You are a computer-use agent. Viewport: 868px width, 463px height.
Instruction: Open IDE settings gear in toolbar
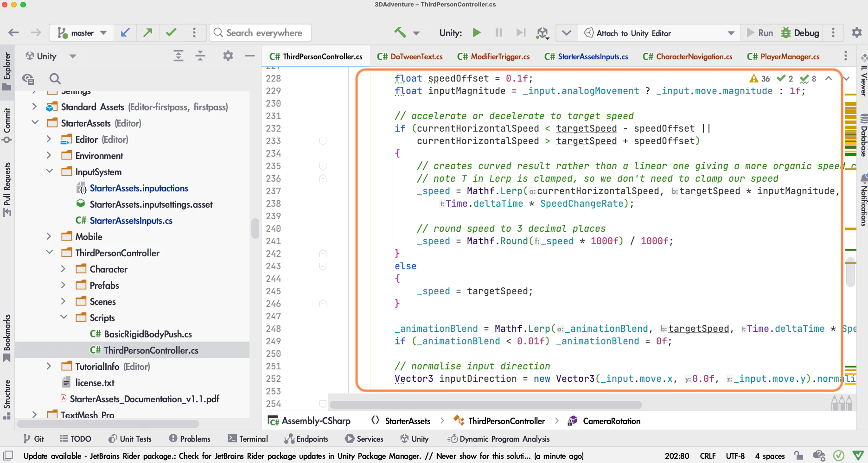(x=857, y=33)
